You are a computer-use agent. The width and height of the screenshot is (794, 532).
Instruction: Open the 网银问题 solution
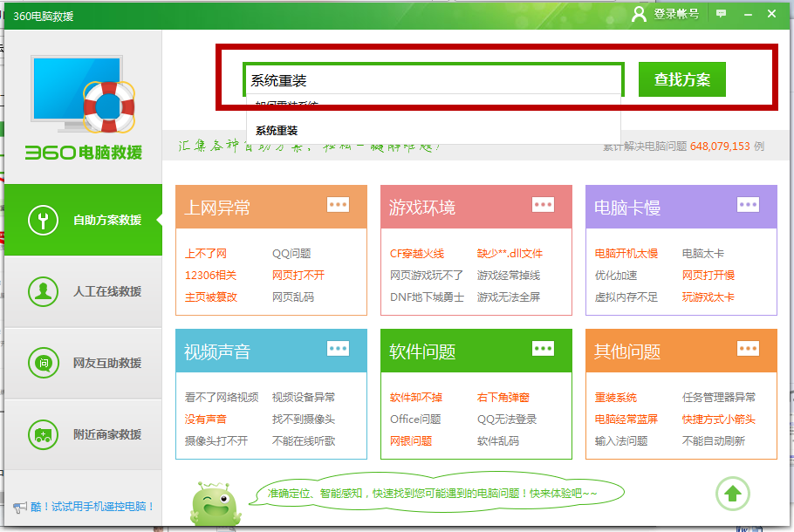pyautogui.click(x=411, y=441)
